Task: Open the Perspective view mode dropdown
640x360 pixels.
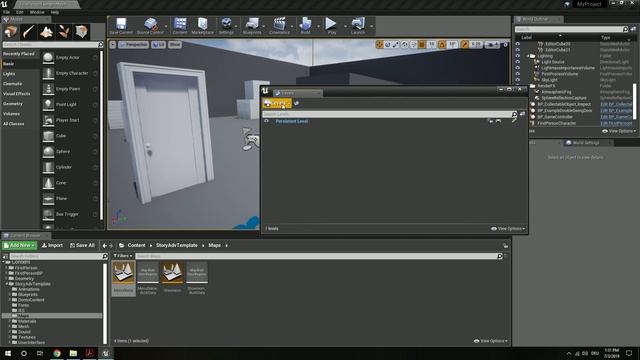Action: [133, 44]
